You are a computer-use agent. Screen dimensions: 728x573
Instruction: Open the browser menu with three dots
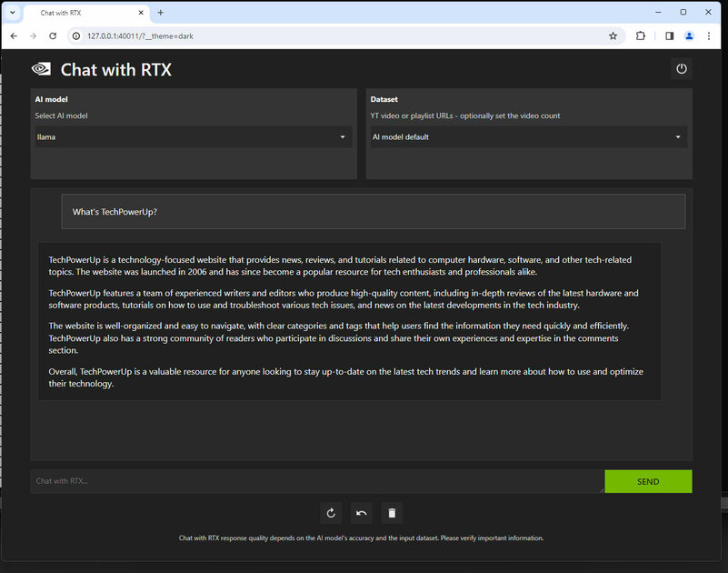point(709,37)
